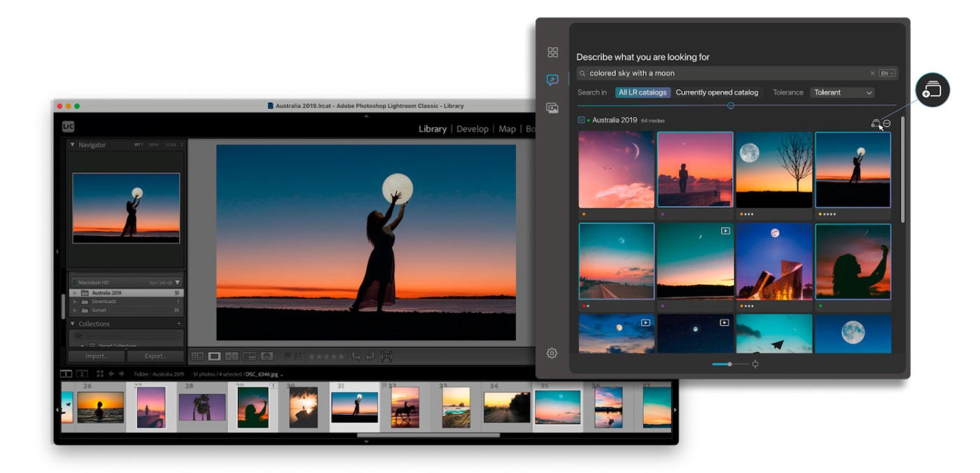Hide the Lightroom left panel with edge arrow
The height and width of the screenshot is (473, 980).
click(57, 252)
